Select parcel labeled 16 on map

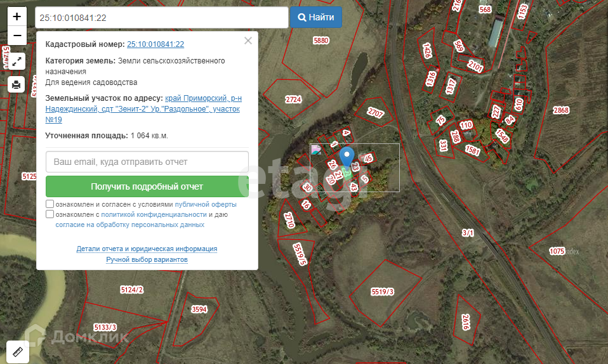coord(306,204)
